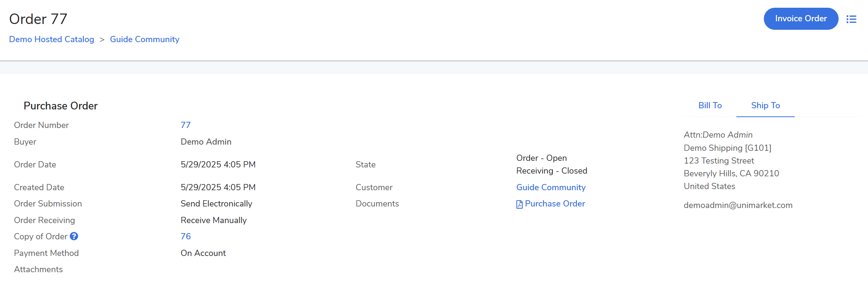Follow the Guide Community breadcrumb link
The image size is (868, 283).
tap(144, 39)
